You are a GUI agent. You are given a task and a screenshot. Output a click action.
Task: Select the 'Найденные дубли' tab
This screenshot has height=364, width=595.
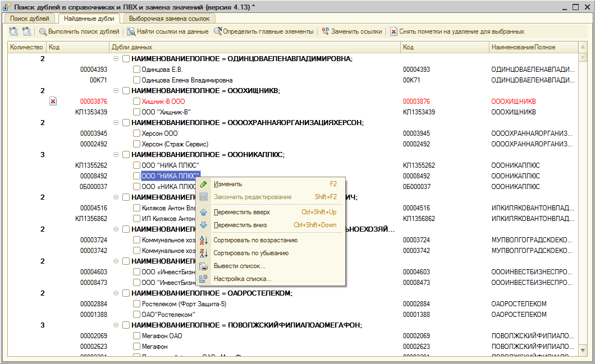pyautogui.click(x=89, y=18)
